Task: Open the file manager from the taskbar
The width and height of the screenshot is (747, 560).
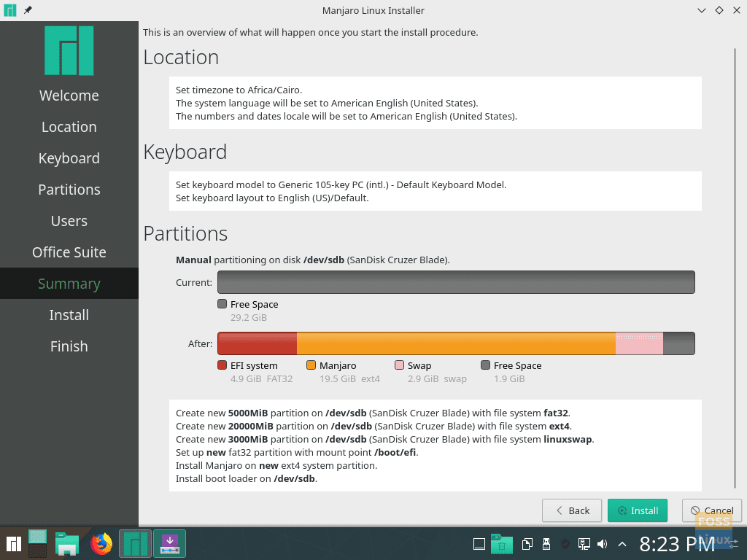Action: [x=68, y=543]
